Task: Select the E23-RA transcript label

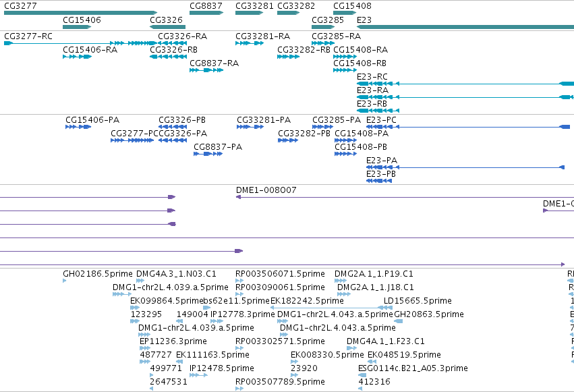Action: tap(372, 90)
